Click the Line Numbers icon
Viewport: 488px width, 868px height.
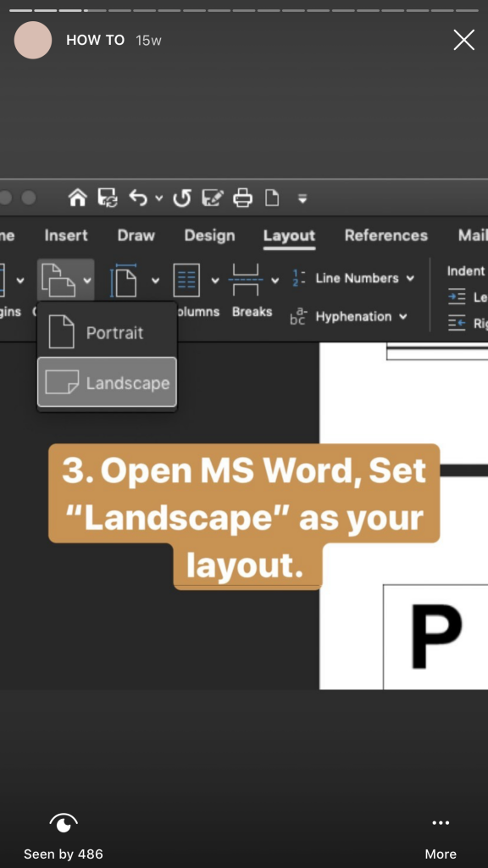(299, 278)
